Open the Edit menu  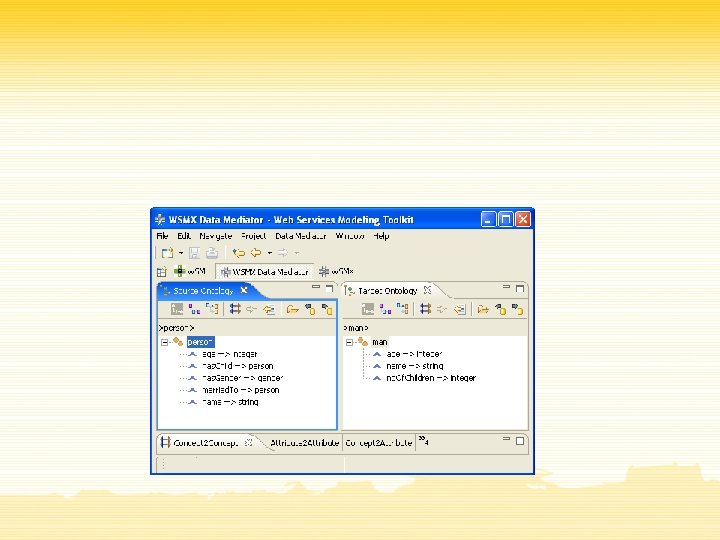184,236
